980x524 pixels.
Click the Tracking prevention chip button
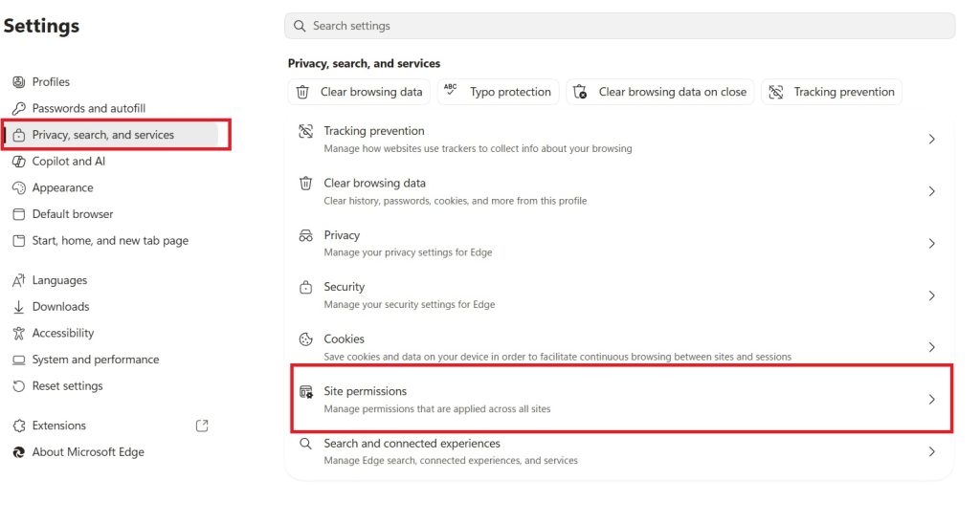point(832,92)
